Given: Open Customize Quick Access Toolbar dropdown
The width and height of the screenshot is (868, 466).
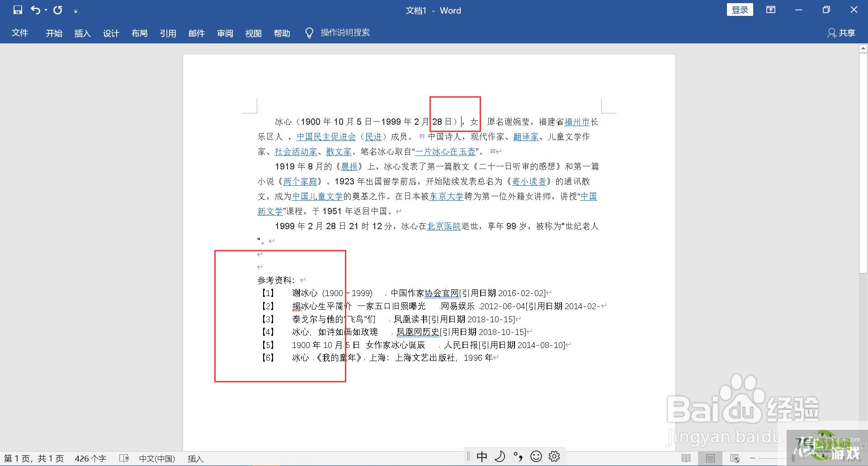Looking at the screenshot, I should 75,11.
